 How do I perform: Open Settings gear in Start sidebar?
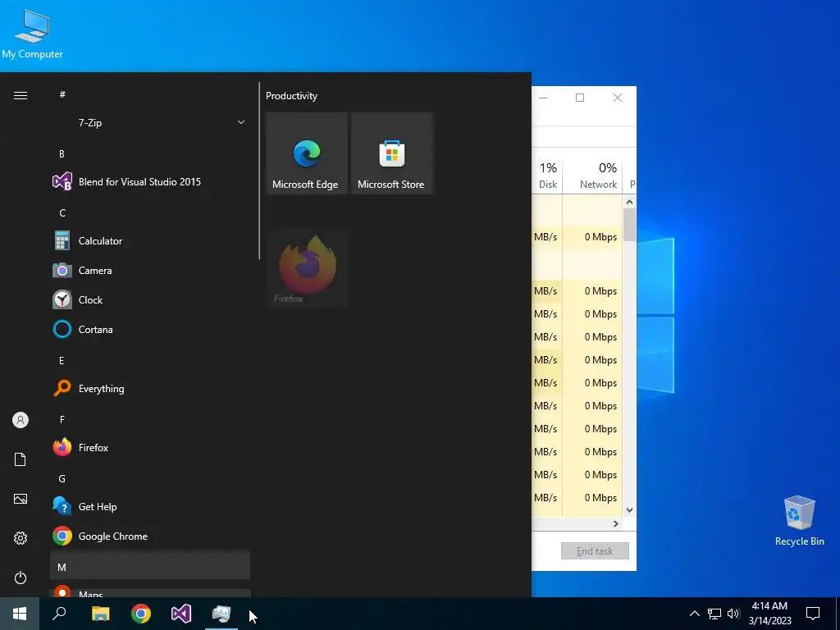(x=21, y=538)
